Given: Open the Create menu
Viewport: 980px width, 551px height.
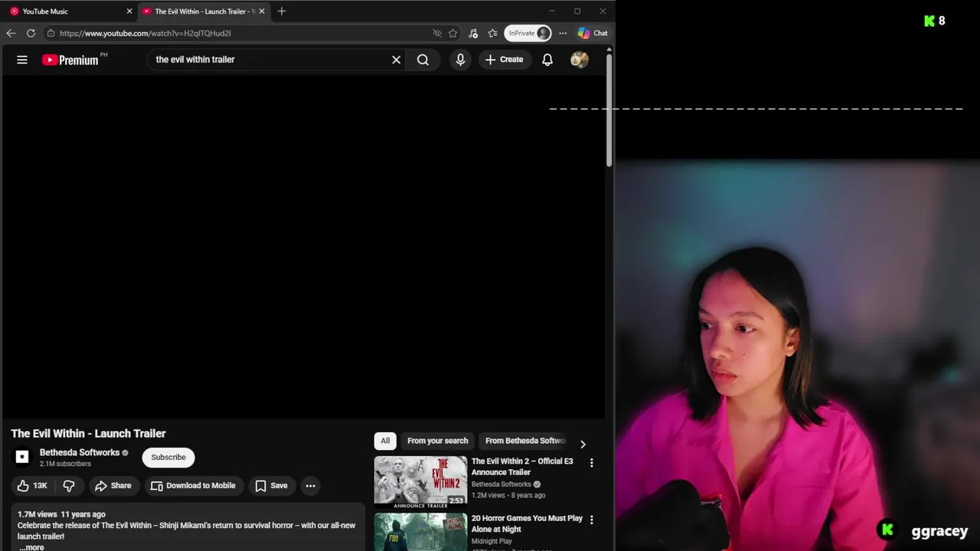Looking at the screenshot, I should click(x=505, y=60).
